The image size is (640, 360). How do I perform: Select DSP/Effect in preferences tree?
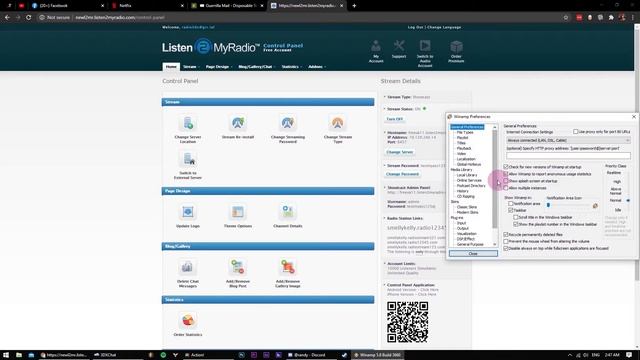(x=466, y=239)
